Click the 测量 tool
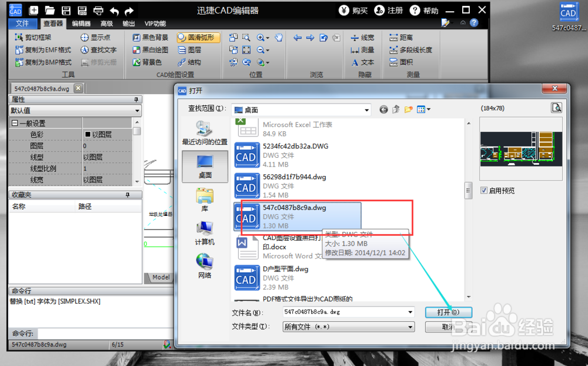This screenshot has height=366, width=588. coord(362,49)
